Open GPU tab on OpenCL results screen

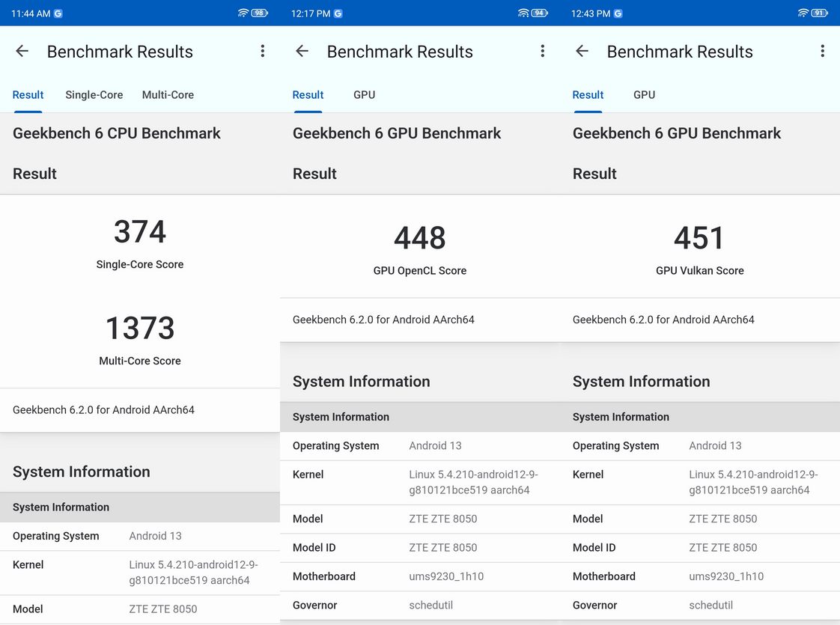[365, 95]
